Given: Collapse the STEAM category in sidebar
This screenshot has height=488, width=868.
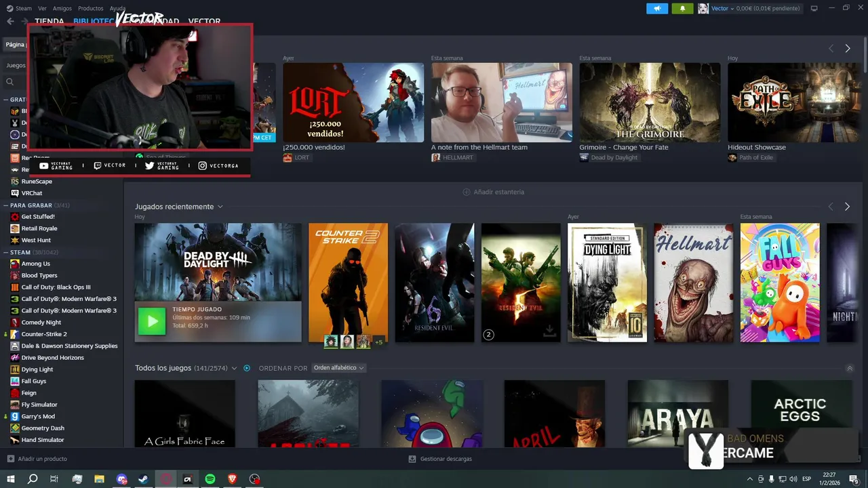Looking at the screenshot, I should point(5,252).
